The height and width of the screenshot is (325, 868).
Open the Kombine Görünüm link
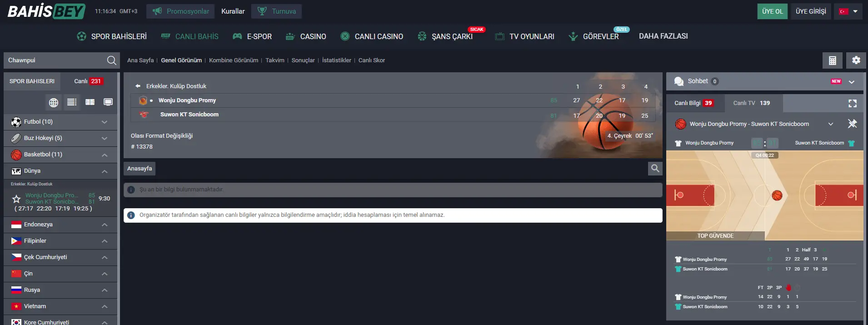coord(234,60)
